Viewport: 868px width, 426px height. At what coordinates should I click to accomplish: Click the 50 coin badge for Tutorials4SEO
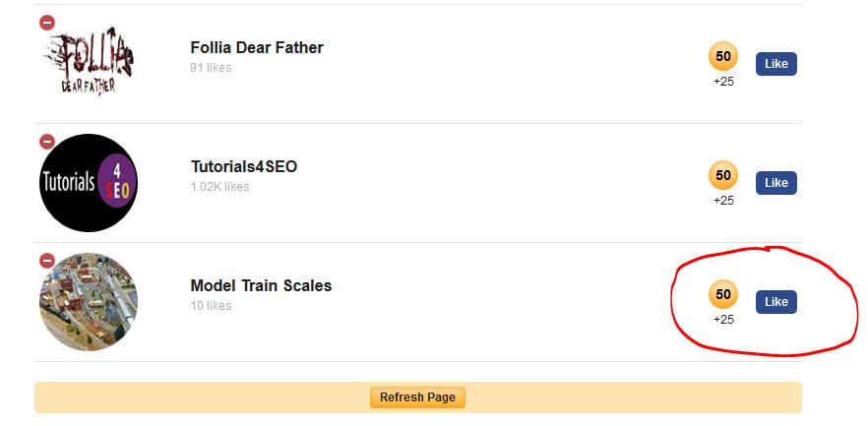coord(723,175)
